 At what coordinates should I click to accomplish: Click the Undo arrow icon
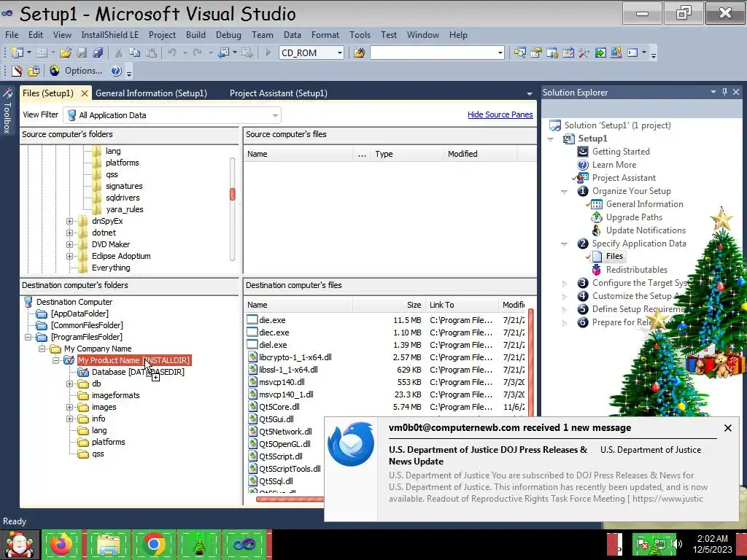click(x=172, y=52)
